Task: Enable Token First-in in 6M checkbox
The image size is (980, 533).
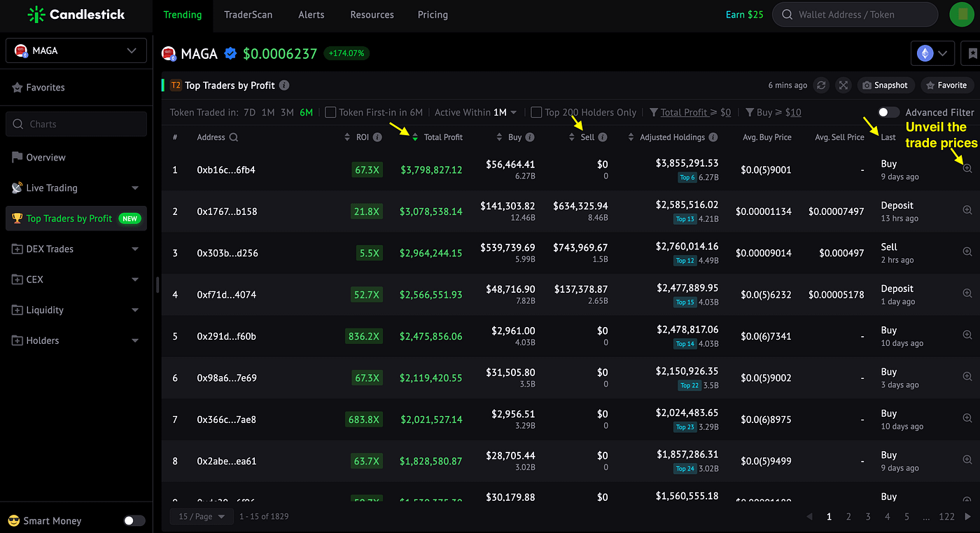Action: point(331,112)
